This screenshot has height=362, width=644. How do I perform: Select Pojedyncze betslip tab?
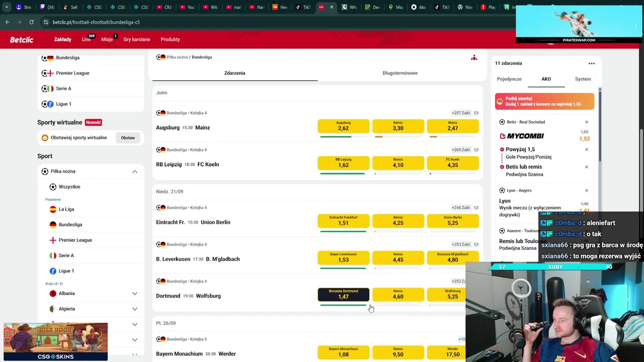coord(509,79)
